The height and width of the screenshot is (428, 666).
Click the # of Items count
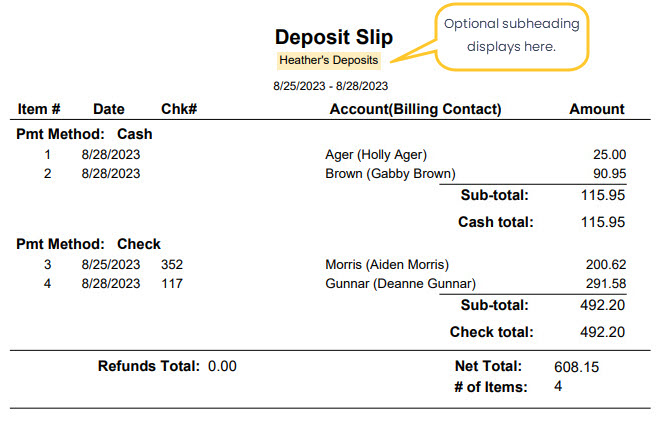click(558, 386)
